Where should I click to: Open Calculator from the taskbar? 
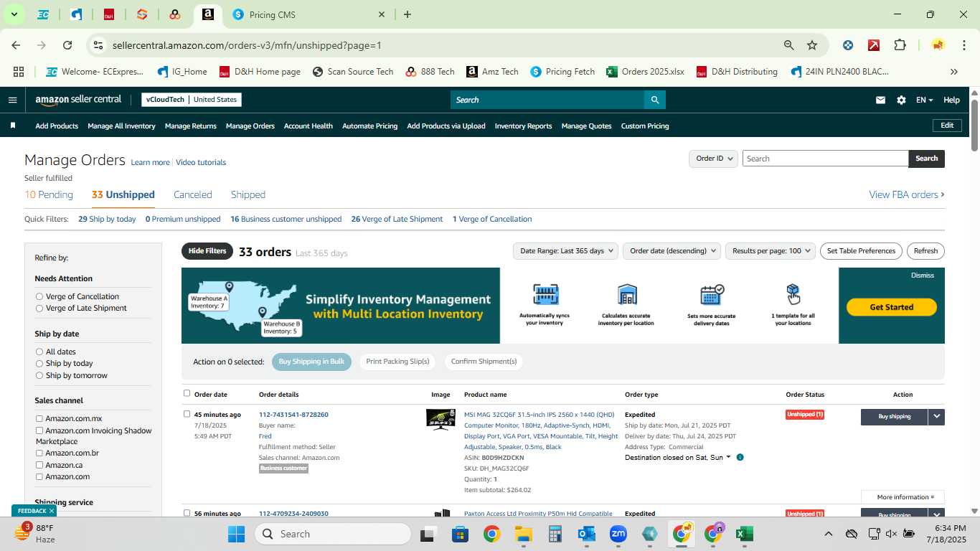[555, 534]
